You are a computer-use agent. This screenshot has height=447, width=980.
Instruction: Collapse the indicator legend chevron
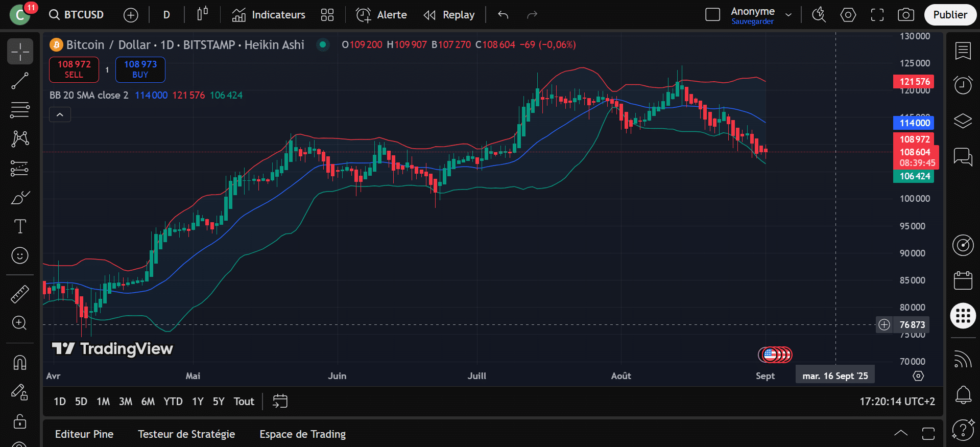tap(60, 115)
